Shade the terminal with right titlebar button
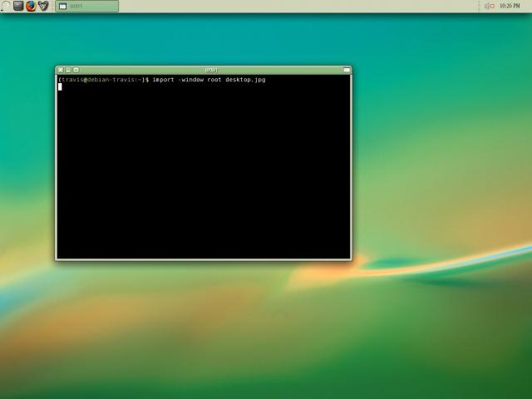Screen dimensions: 532x399 347,70
